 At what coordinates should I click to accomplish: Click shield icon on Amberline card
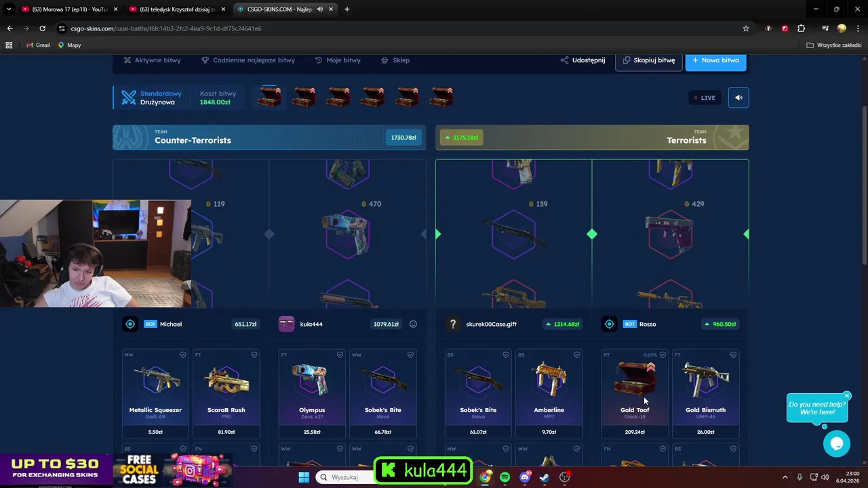pos(577,354)
